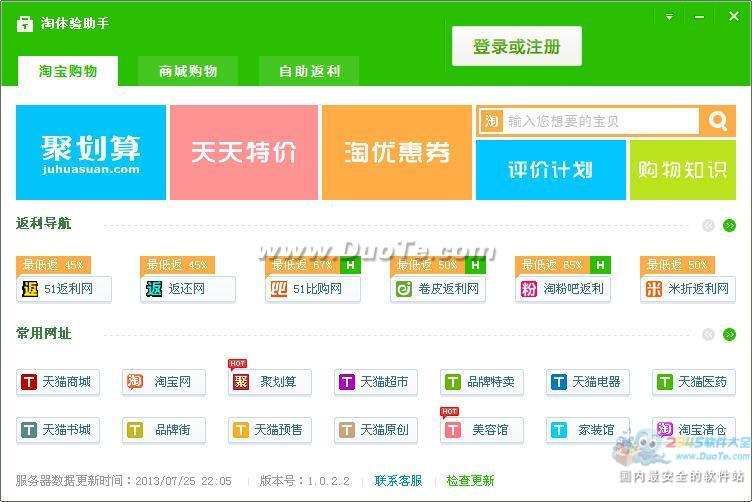752x502 pixels.
Task: Open 品牌特卖 shortcut
Action: point(482,382)
